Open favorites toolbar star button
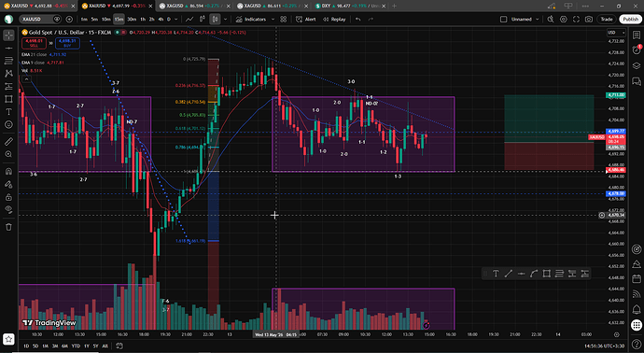 pos(8,339)
